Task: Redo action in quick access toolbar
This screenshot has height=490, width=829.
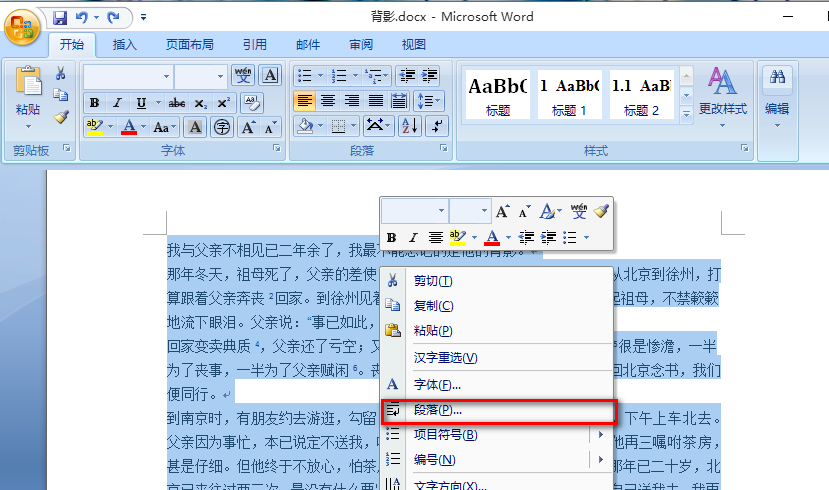Action: click(113, 18)
